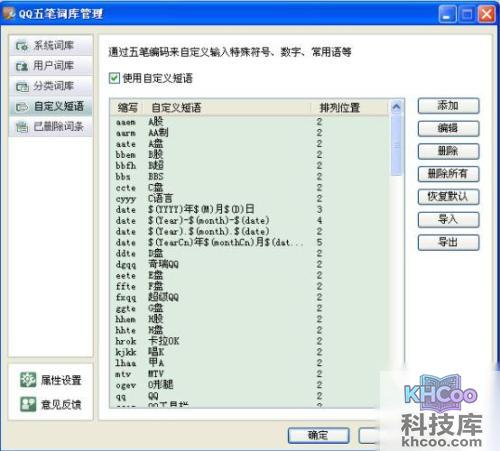Click the 导入 button
500x451 pixels.
(x=448, y=220)
